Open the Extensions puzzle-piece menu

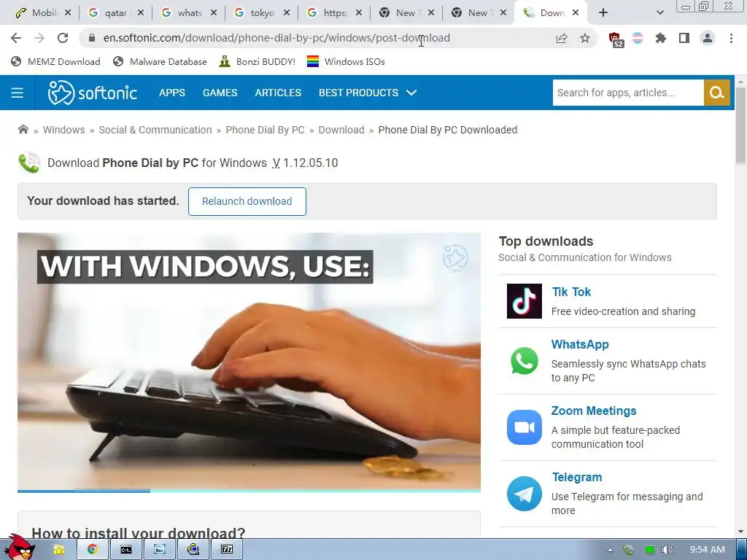[660, 38]
